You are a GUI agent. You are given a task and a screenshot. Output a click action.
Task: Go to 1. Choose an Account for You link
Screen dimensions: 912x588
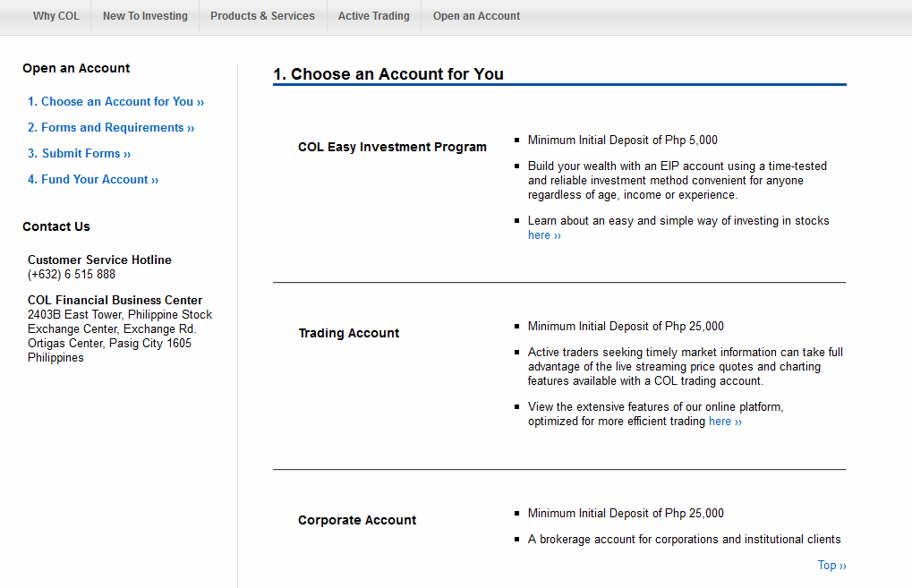point(115,102)
